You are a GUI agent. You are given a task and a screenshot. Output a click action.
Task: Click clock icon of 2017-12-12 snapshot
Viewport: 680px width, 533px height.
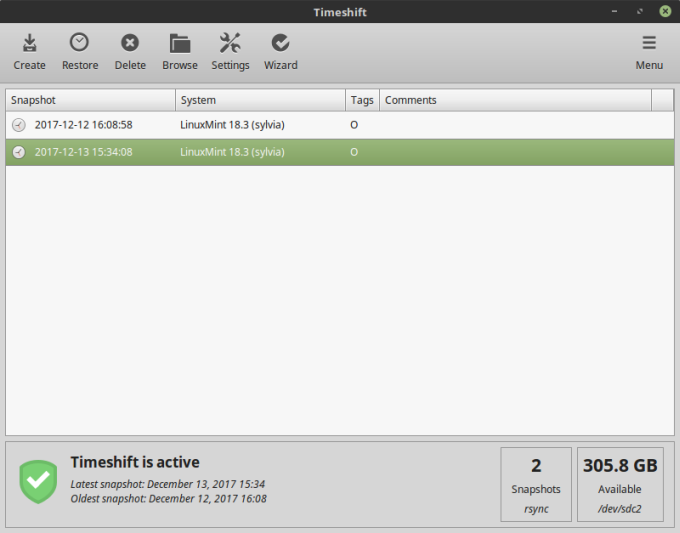[19, 125]
